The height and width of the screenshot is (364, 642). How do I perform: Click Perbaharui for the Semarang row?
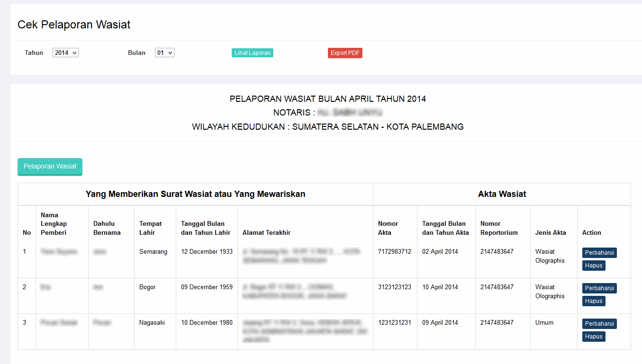click(x=599, y=253)
